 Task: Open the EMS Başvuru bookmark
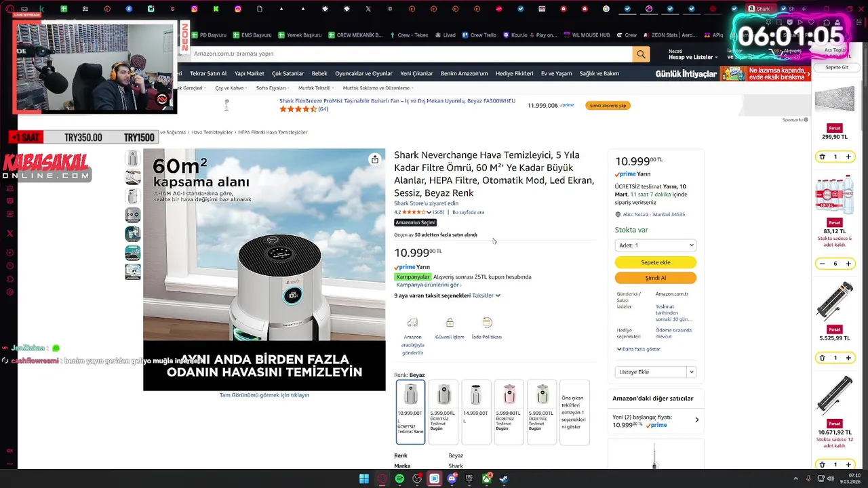[252, 35]
